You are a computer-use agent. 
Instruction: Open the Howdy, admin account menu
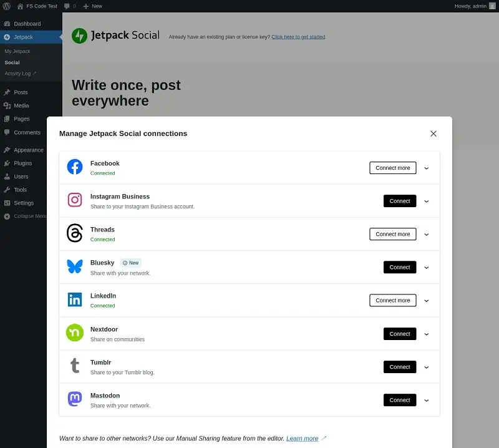[x=475, y=6]
